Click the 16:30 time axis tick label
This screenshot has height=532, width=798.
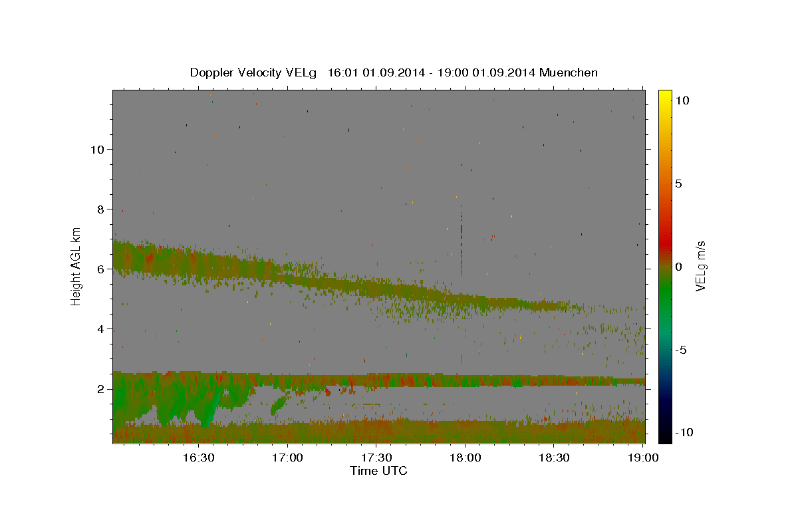[x=198, y=458]
